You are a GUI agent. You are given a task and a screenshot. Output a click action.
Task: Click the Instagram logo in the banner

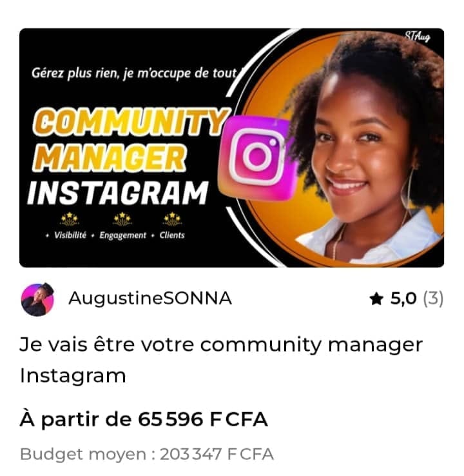(x=257, y=158)
